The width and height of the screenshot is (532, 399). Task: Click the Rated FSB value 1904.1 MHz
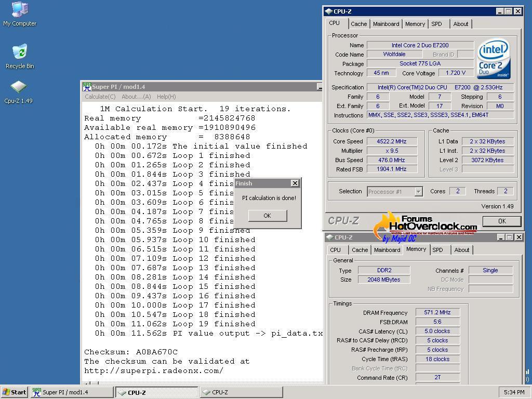coord(392,169)
